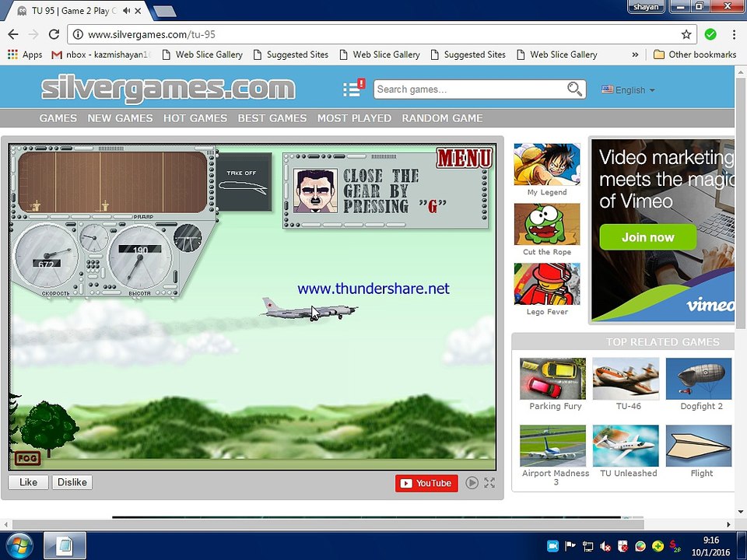This screenshot has width=747, height=560.
Task: Open the TU Unleashed related game
Action: (x=626, y=446)
